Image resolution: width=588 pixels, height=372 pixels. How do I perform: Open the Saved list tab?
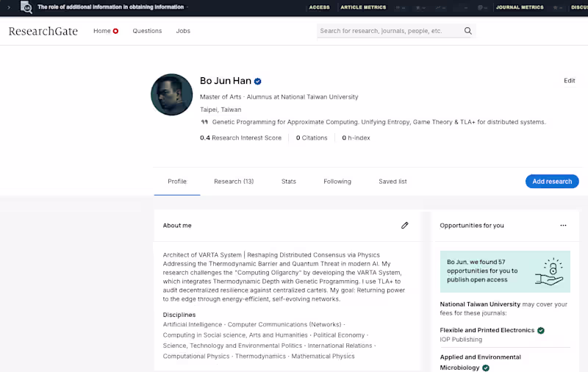click(x=392, y=182)
